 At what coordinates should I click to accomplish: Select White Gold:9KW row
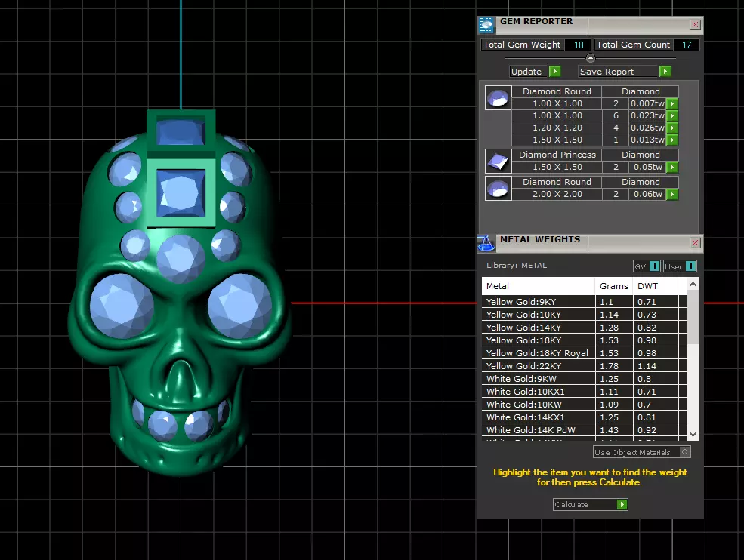click(x=584, y=378)
